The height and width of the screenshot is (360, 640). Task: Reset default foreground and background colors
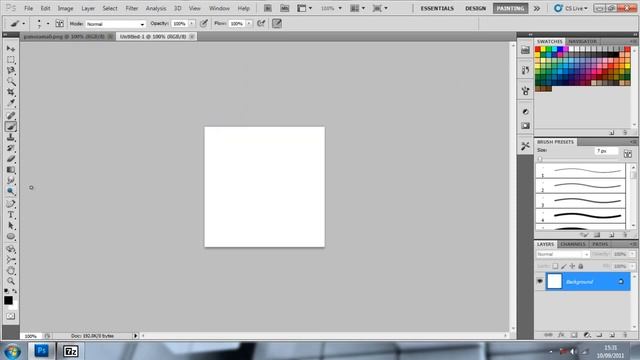tap(6, 291)
